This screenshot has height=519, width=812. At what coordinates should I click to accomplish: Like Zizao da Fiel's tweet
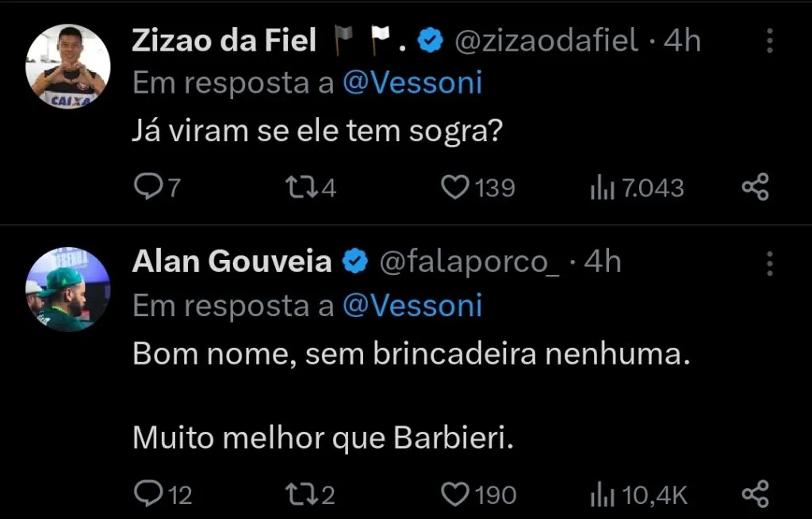click(456, 187)
